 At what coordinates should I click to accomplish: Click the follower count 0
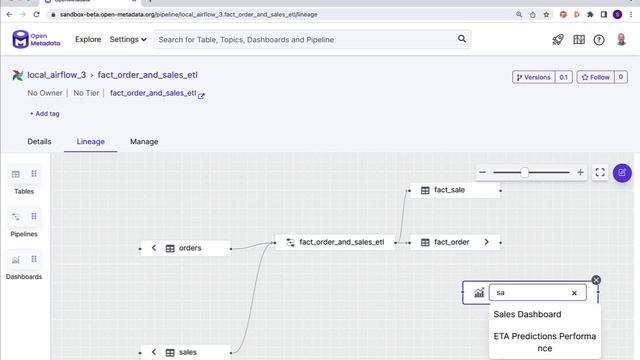pyautogui.click(x=620, y=77)
